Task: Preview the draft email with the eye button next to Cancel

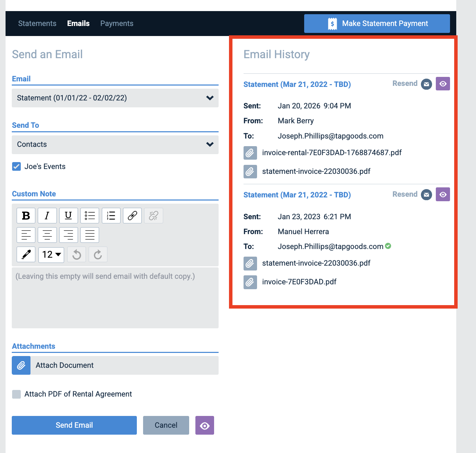Action: (x=205, y=425)
